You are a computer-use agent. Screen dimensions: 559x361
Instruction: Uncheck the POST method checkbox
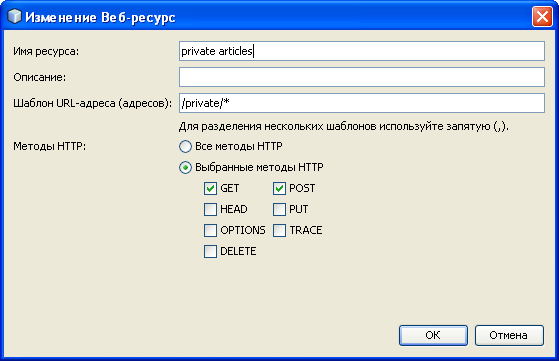279,189
